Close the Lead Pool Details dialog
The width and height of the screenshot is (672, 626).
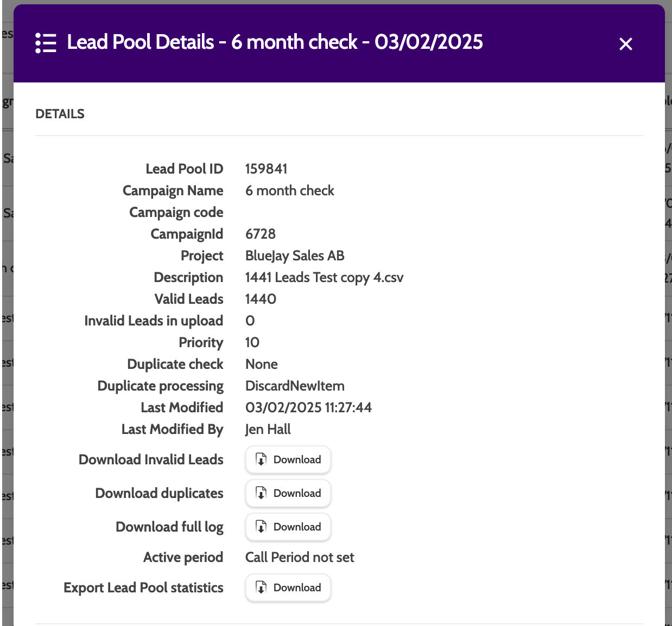click(x=625, y=44)
